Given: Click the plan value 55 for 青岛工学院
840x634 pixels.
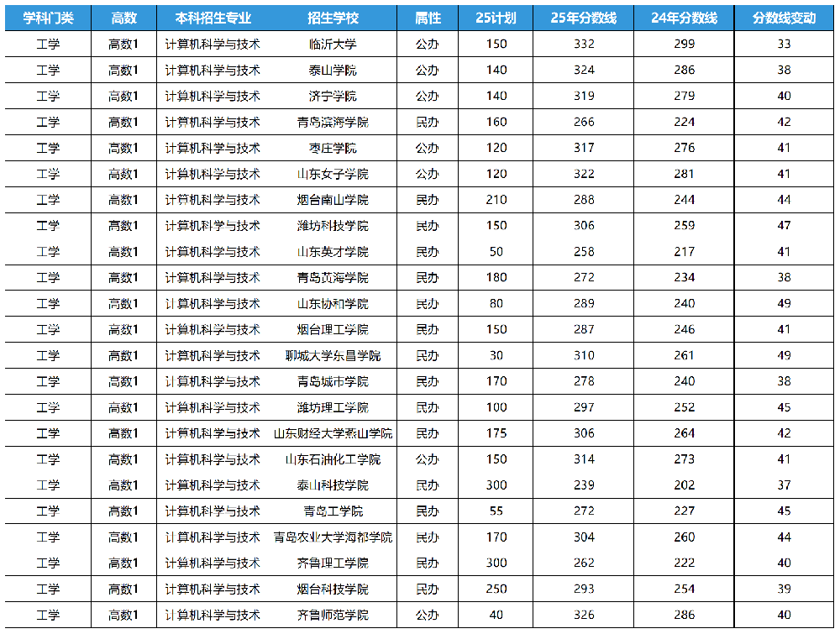Looking at the screenshot, I should 496,511.
